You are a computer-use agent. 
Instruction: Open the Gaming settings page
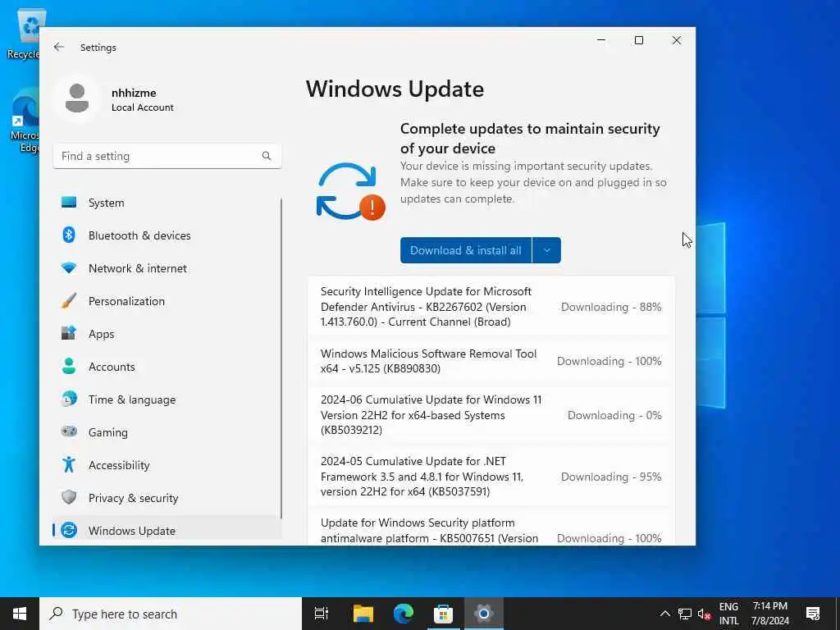167,431
